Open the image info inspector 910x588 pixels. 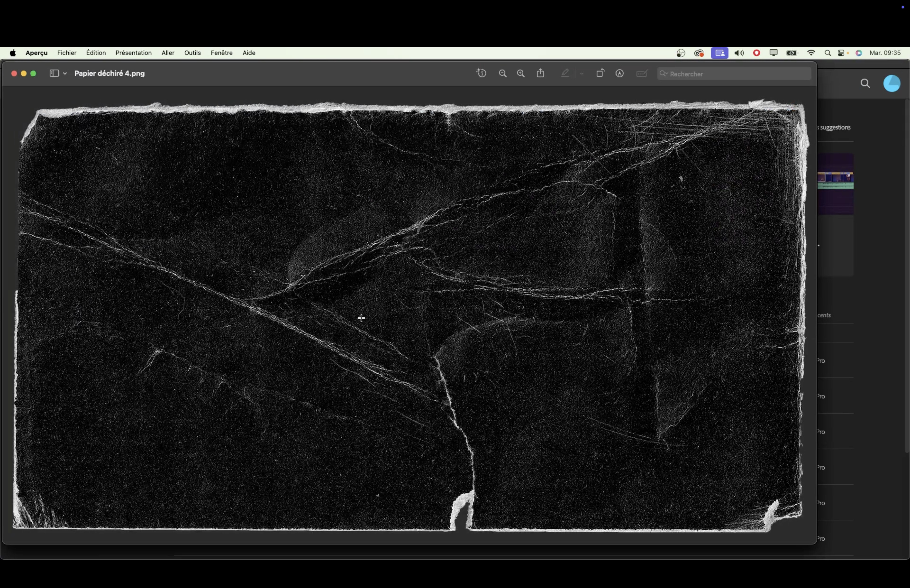482,73
